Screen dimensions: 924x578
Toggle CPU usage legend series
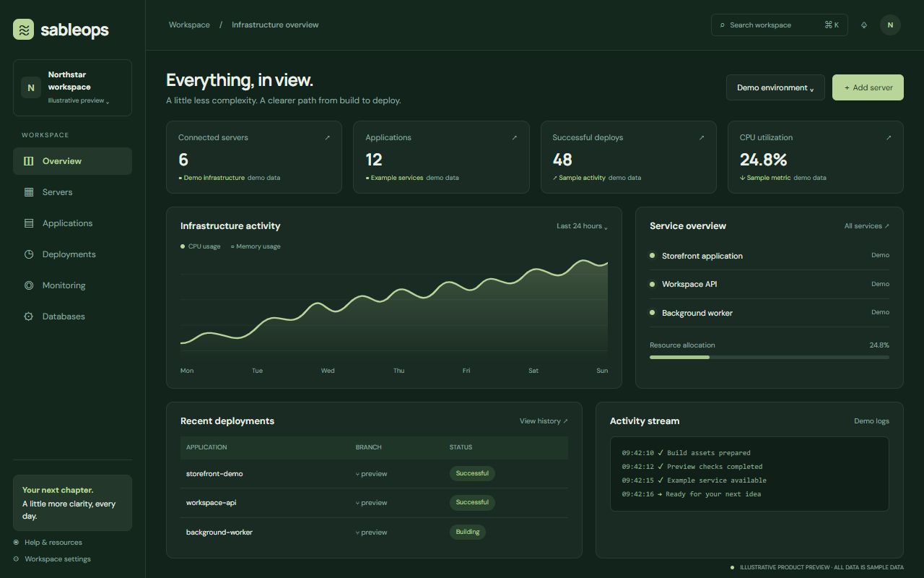[201, 246]
